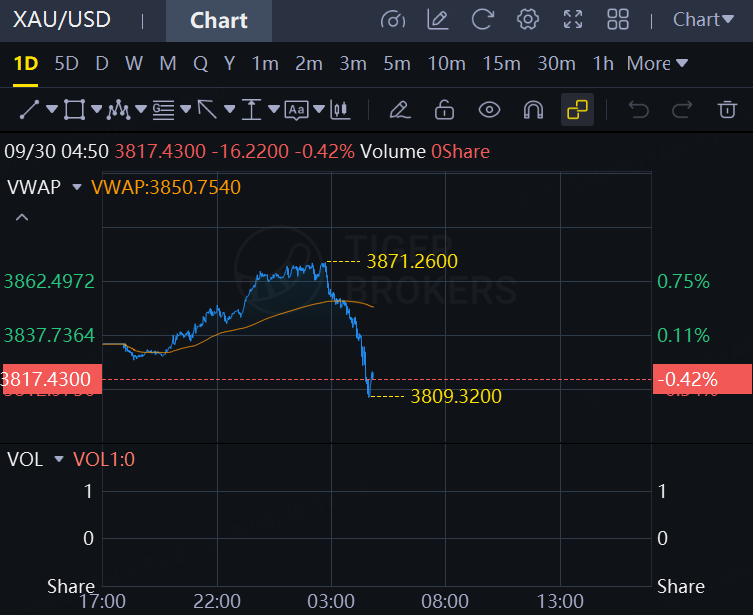
Task: Switch to yearly Y timeframe
Action: [230, 63]
